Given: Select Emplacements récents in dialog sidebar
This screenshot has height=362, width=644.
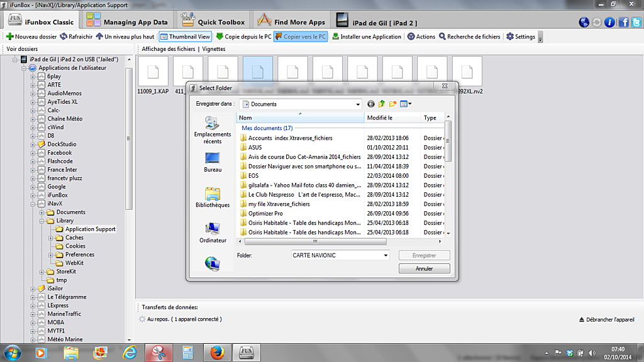Looking at the screenshot, I should coord(213,129).
